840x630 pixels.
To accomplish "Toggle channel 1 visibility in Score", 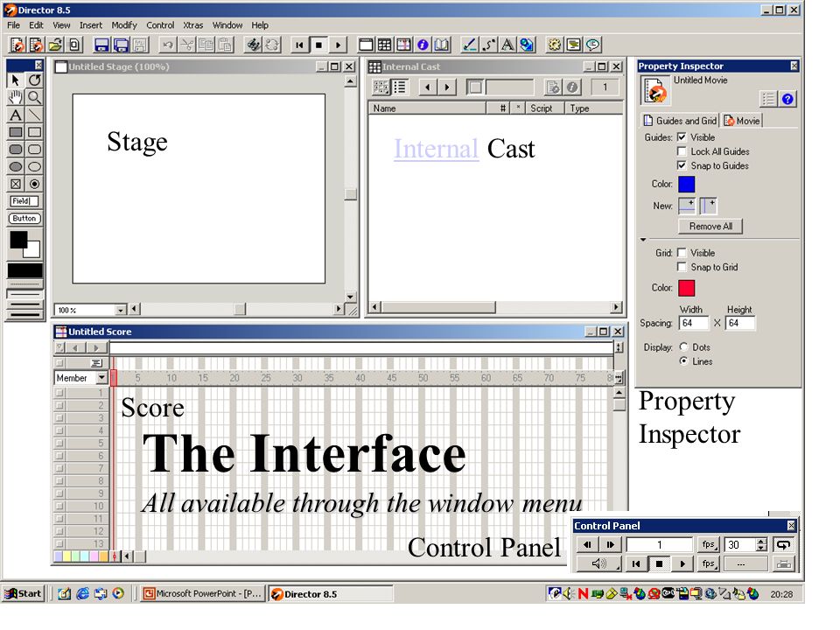I will point(59,392).
